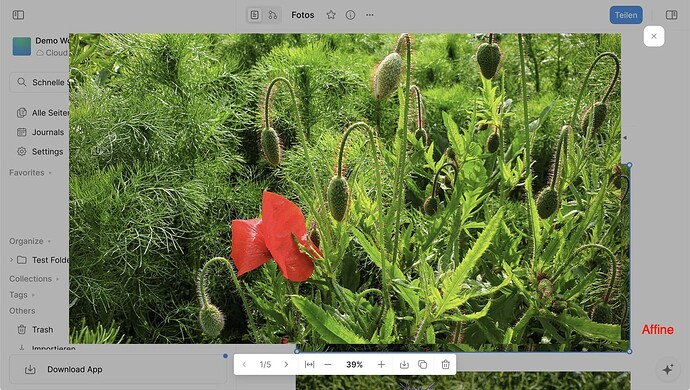The width and height of the screenshot is (690, 390).
Task: Open the page info icon
Action: [x=350, y=15]
